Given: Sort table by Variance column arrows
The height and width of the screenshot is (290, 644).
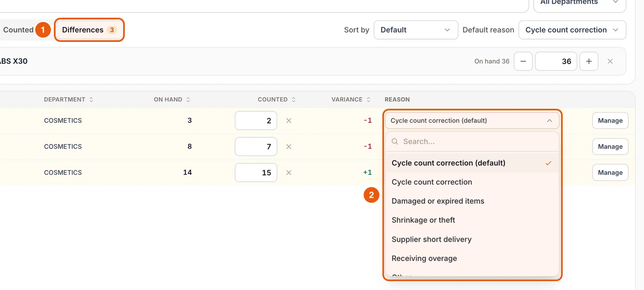Looking at the screenshot, I should pos(369,99).
